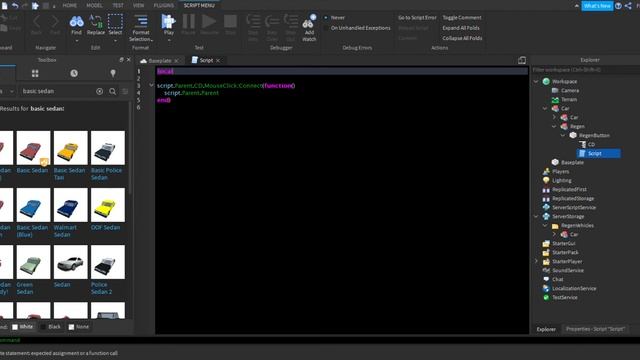Select CD ClickDetector in Explorer
This screenshot has height=360, width=640.
(x=587, y=144)
